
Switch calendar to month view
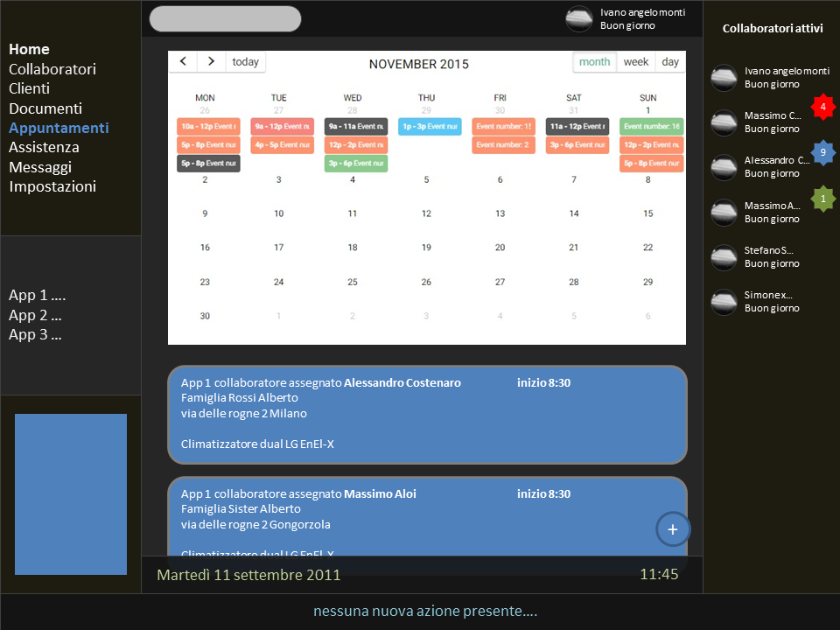pos(595,61)
